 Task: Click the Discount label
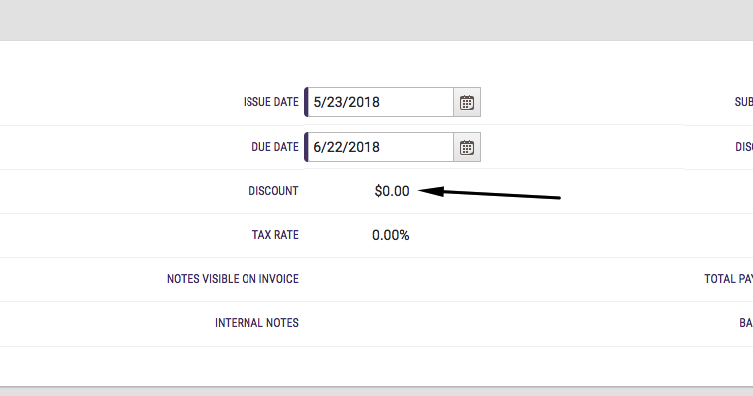click(273, 191)
